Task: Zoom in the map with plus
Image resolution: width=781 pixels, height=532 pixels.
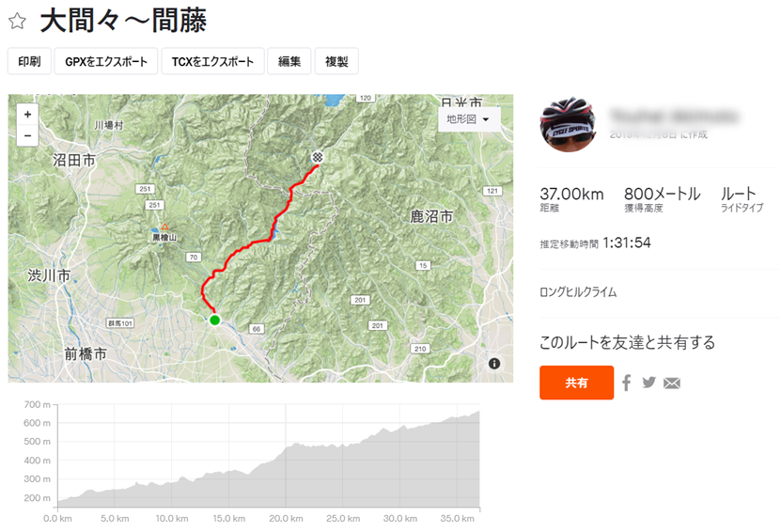Action: [x=27, y=115]
